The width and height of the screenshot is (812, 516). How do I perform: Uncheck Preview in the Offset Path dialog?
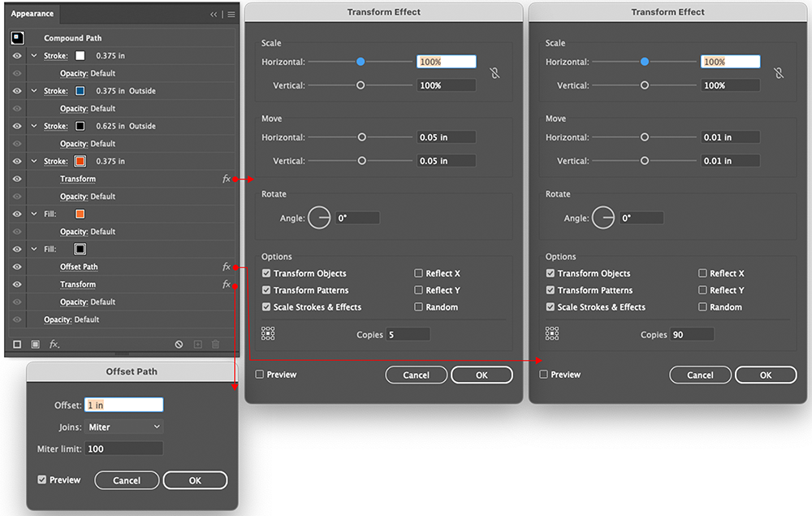click(x=42, y=480)
